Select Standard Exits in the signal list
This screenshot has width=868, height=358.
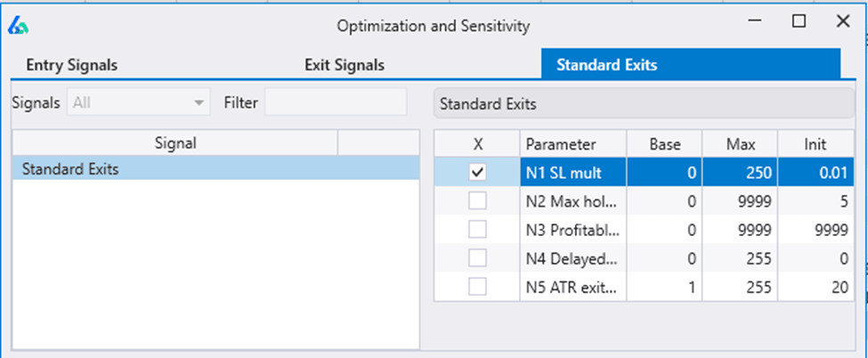(215, 169)
